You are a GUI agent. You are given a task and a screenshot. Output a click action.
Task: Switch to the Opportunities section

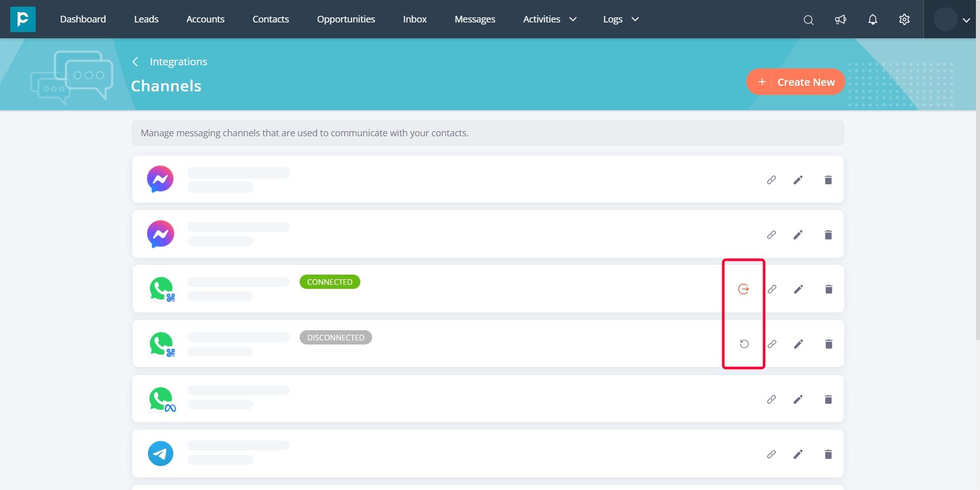[x=346, y=19]
